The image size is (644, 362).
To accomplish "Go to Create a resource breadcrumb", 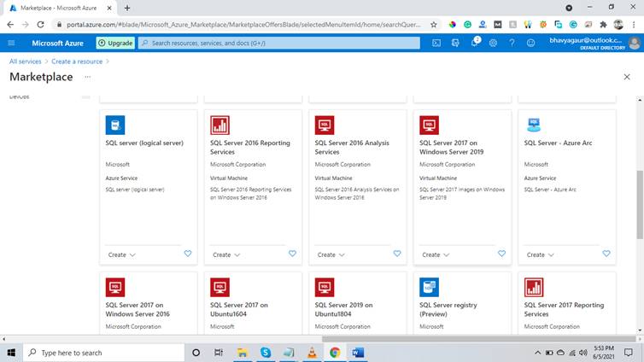I will click(77, 61).
